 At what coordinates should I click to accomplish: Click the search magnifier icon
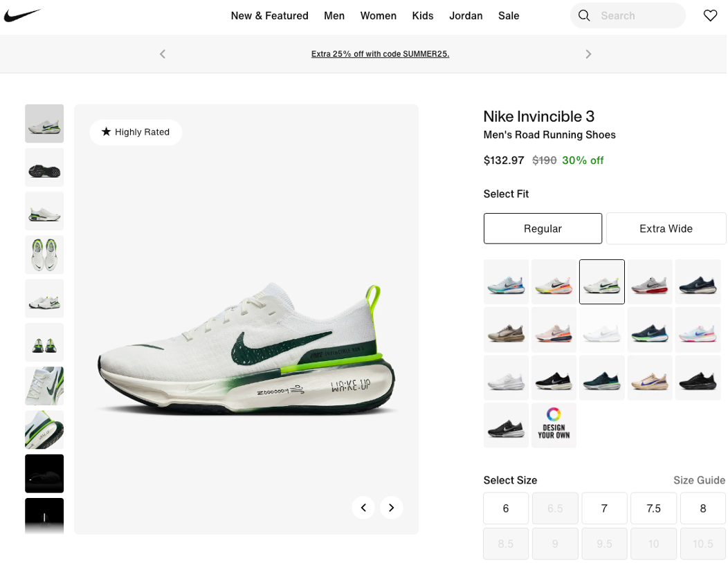point(584,16)
